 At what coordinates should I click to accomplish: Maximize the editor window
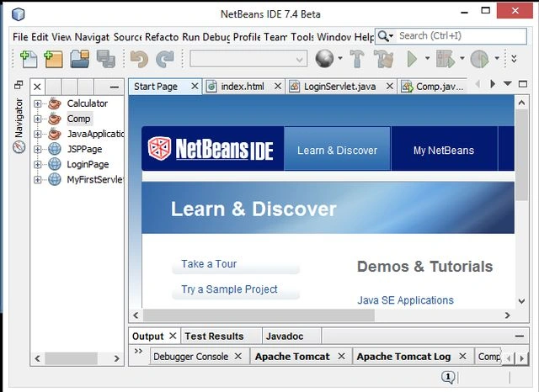(523, 84)
